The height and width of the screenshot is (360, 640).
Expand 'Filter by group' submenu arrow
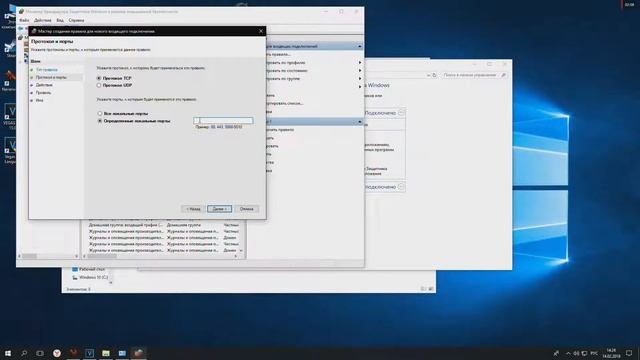(360, 78)
